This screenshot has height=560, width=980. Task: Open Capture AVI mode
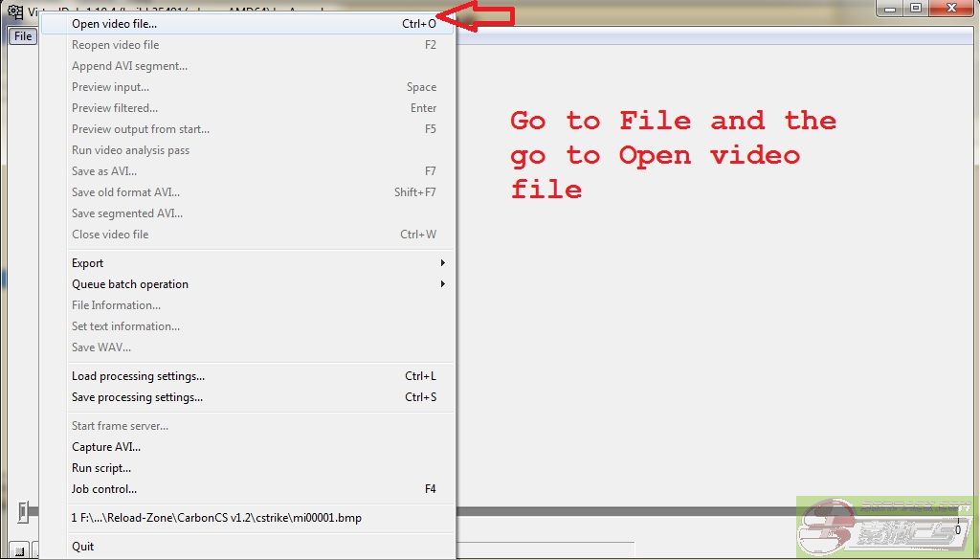(106, 447)
